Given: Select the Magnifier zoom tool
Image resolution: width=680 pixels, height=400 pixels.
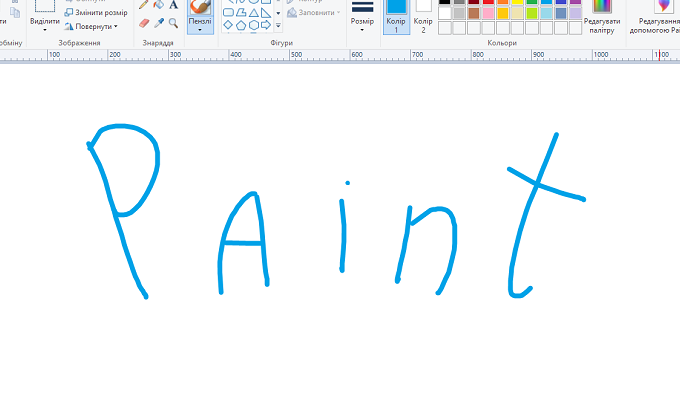Looking at the screenshot, I should tap(173, 23).
